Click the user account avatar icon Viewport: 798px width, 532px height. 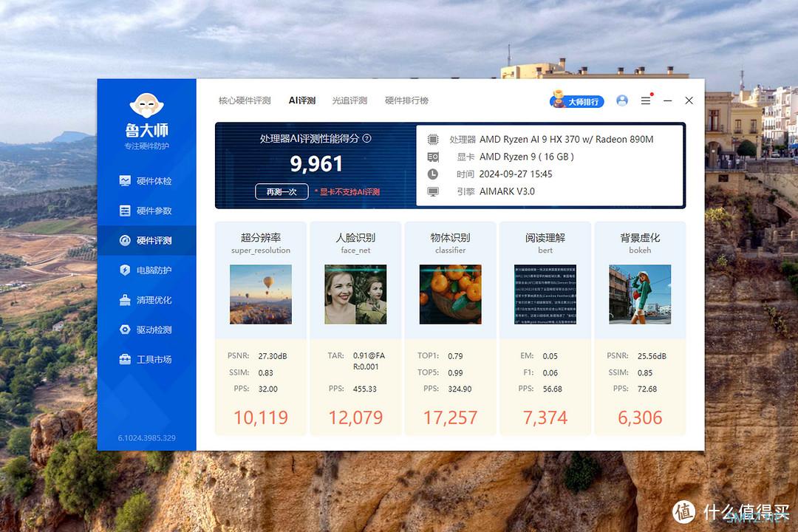[622, 100]
